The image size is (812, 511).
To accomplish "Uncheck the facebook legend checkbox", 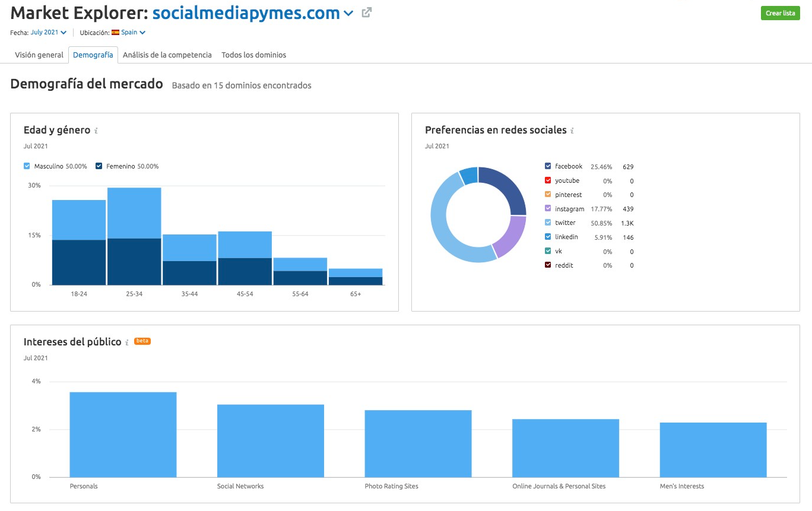I will (548, 166).
